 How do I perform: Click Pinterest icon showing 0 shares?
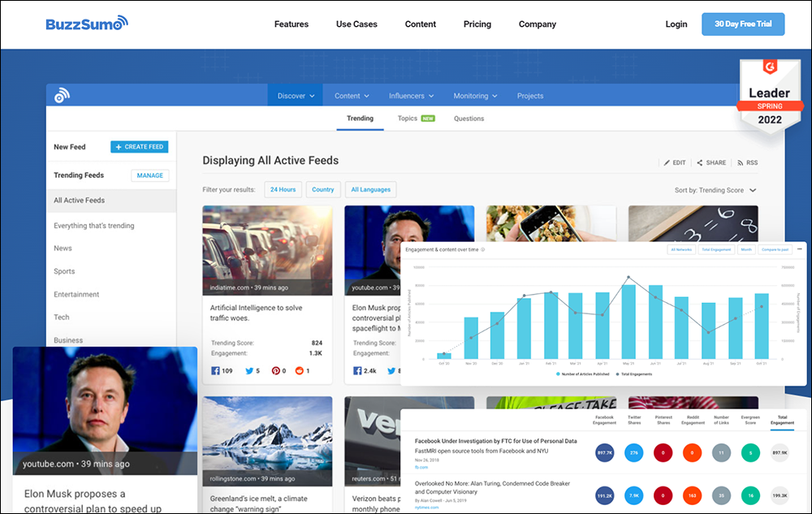pyautogui.click(x=275, y=370)
